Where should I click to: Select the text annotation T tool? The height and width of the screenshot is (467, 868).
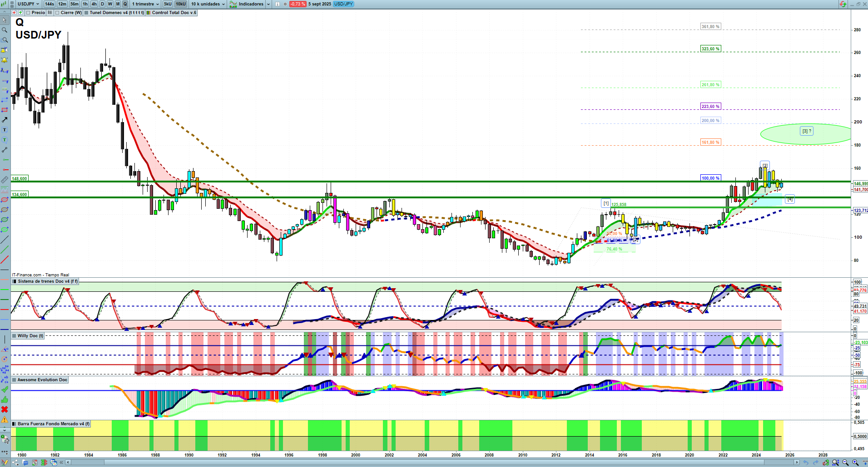(5, 130)
